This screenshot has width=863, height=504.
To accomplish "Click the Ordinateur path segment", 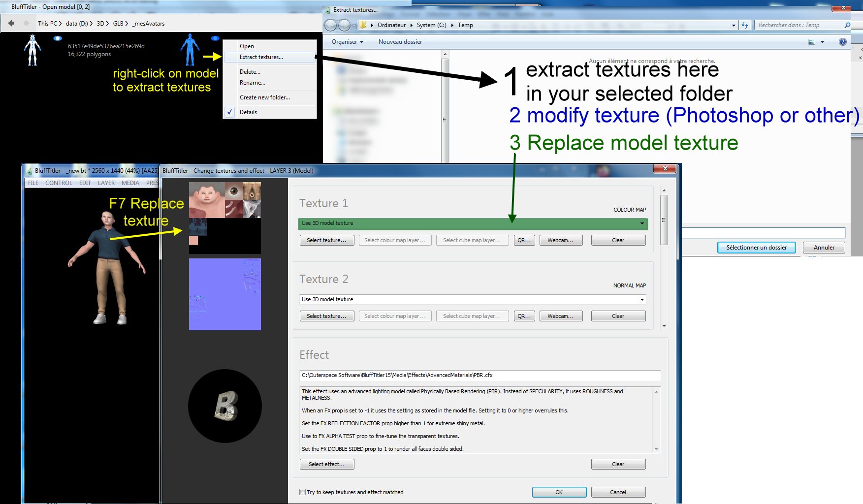I will 391,25.
